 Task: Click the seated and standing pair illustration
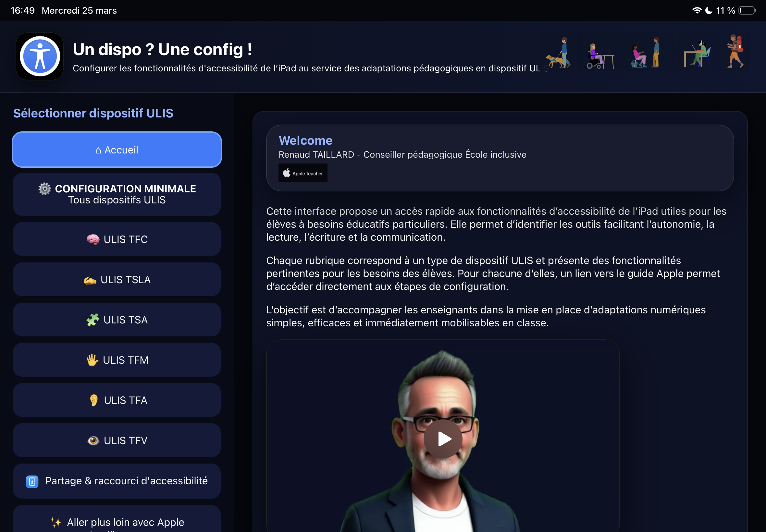[646, 52]
